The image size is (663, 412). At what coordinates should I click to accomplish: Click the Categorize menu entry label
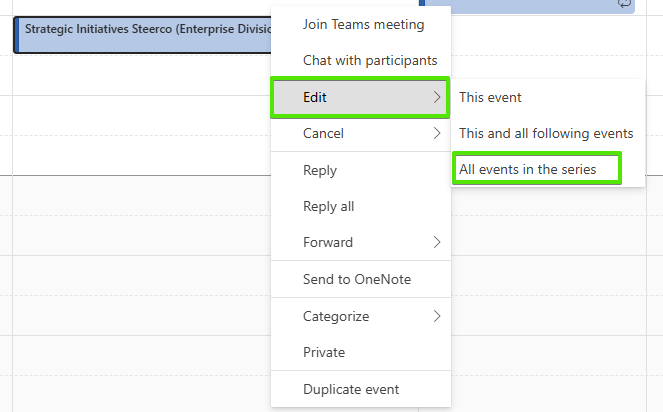[336, 316]
